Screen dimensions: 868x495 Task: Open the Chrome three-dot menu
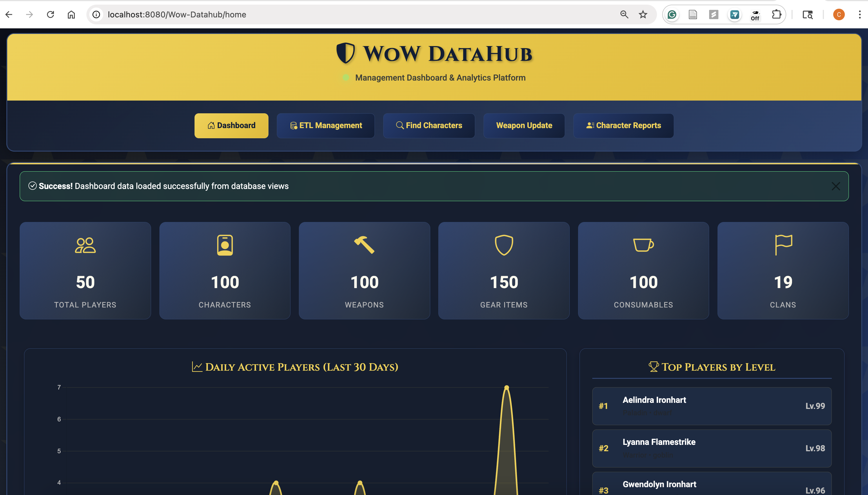pyautogui.click(x=860, y=14)
